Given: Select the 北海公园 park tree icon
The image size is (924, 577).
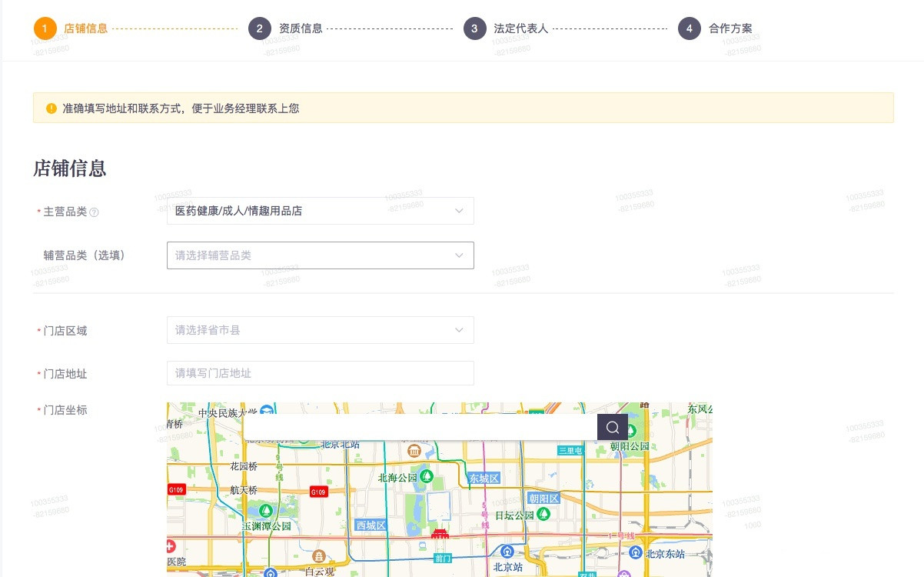Looking at the screenshot, I should (427, 477).
